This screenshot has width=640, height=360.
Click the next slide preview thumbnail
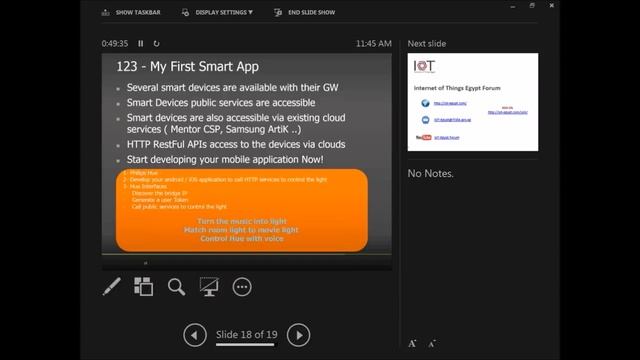click(x=473, y=102)
